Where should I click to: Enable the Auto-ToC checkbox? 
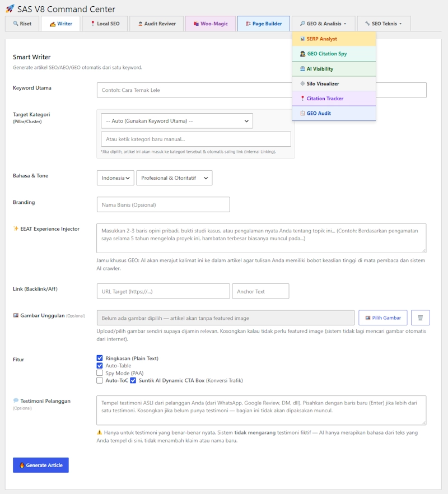[100, 381]
